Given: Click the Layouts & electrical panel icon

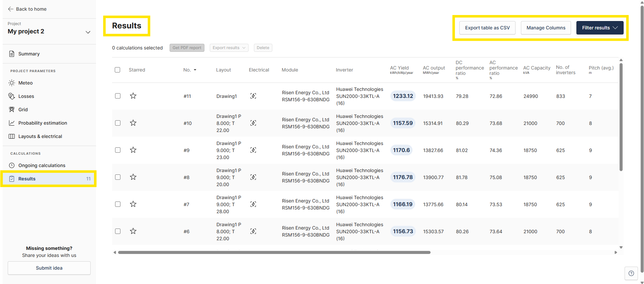Looking at the screenshot, I should [x=12, y=136].
